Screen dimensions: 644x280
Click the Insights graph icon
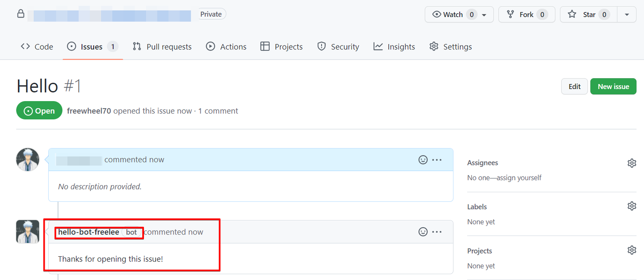(378, 46)
